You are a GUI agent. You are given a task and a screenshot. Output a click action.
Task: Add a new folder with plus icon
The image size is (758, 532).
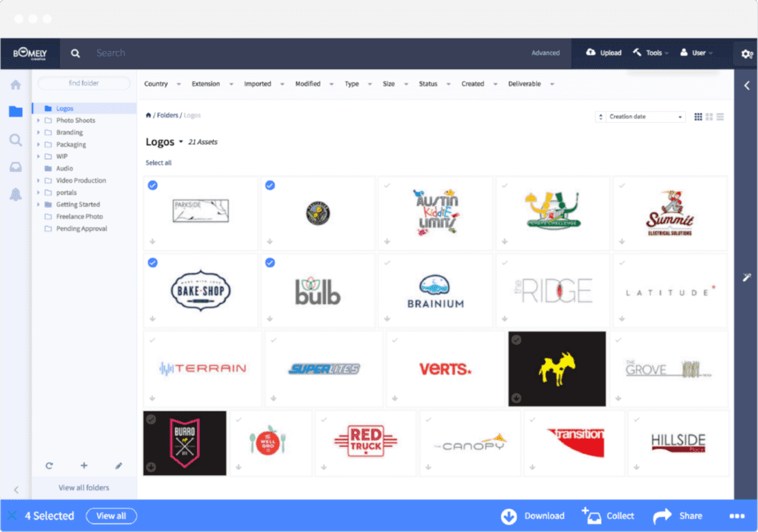[84, 465]
